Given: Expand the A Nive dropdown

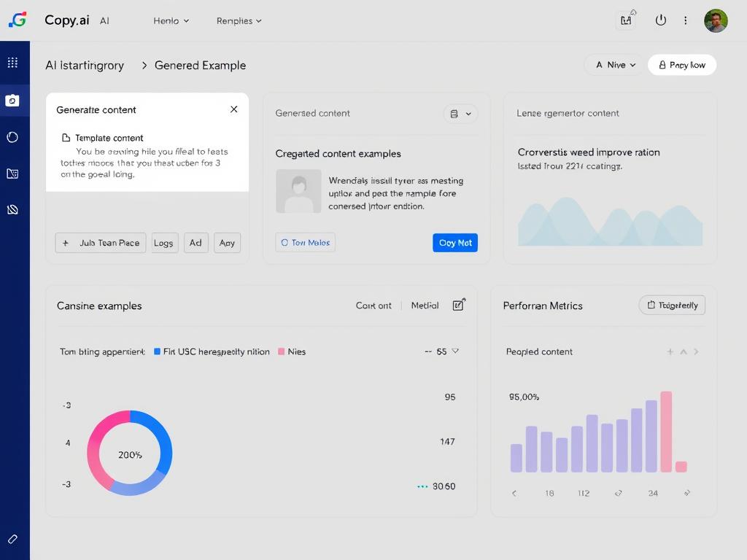Looking at the screenshot, I should pyautogui.click(x=615, y=65).
